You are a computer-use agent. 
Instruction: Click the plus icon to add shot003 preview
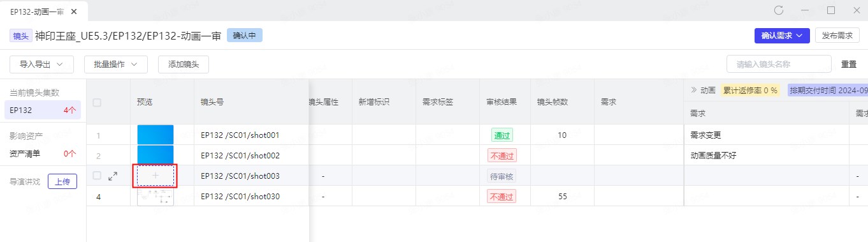(156, 176)
